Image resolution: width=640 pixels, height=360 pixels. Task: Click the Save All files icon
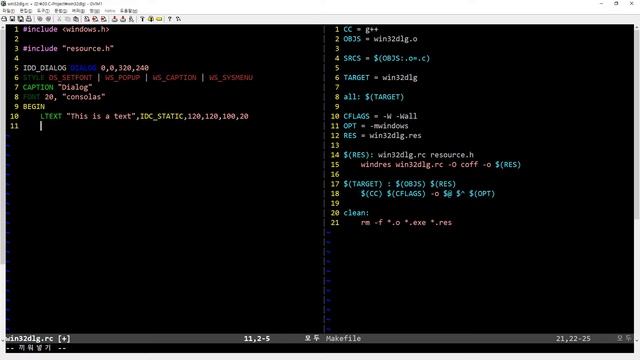(x=20, y=19)
